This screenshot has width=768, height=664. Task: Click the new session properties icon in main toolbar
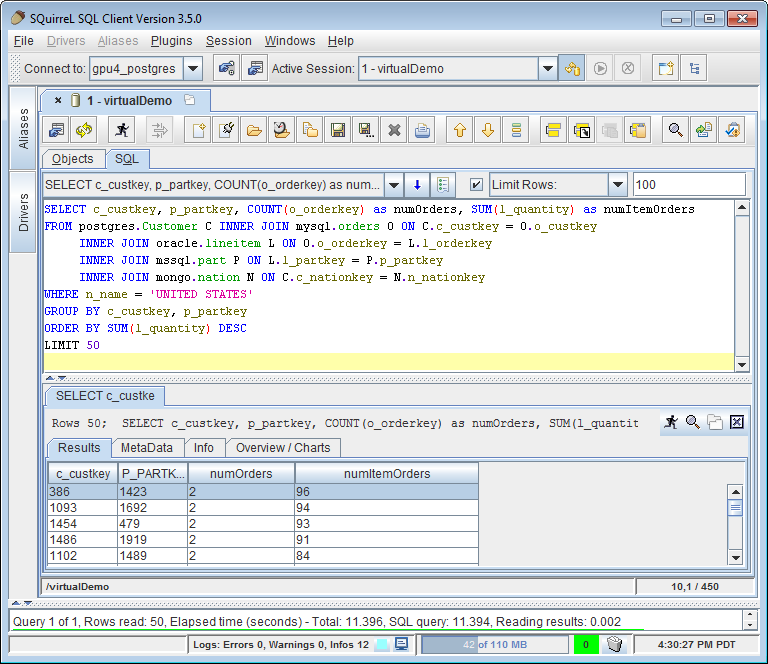pyautogui.click(x=255, y=69)
